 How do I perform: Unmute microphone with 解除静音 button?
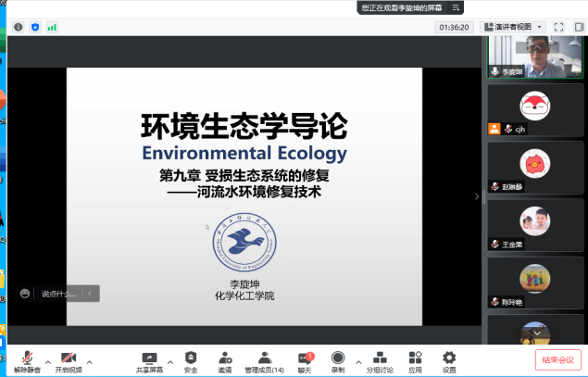click(29, 360)
